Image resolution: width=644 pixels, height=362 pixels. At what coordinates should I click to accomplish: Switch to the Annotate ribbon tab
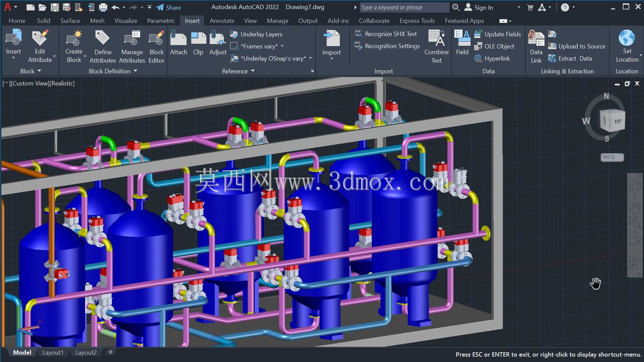pos(222,21)
